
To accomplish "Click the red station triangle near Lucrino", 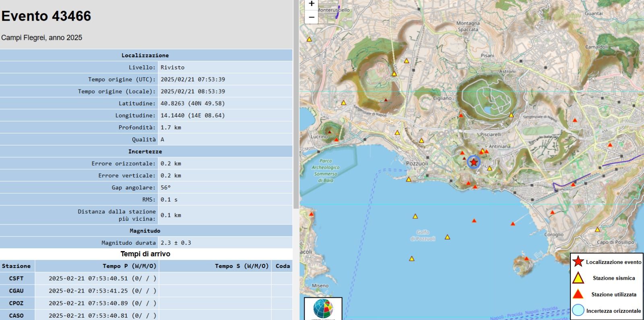I will [x=336, y=139].
